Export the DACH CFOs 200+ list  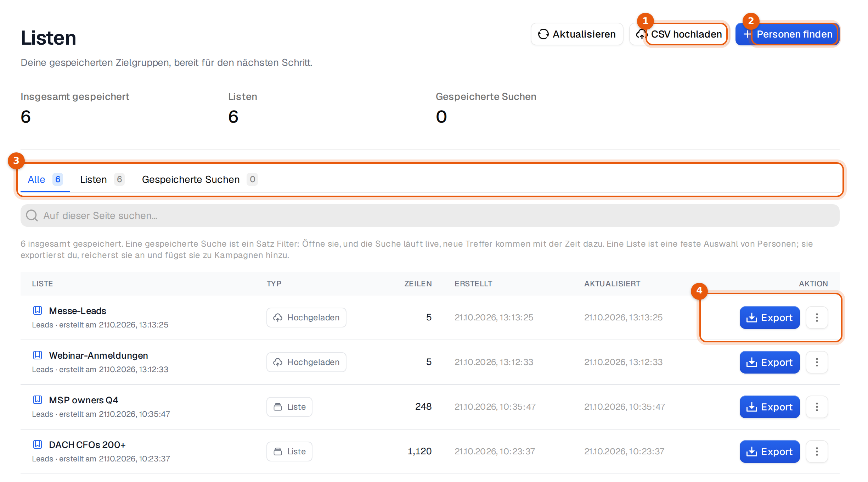[x=770, y=452]
